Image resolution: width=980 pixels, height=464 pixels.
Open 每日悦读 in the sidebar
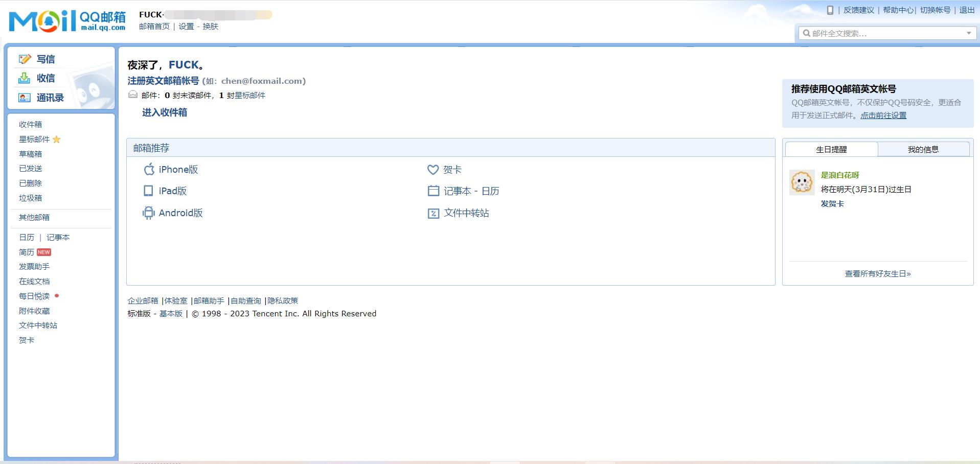tap(34, 296)
